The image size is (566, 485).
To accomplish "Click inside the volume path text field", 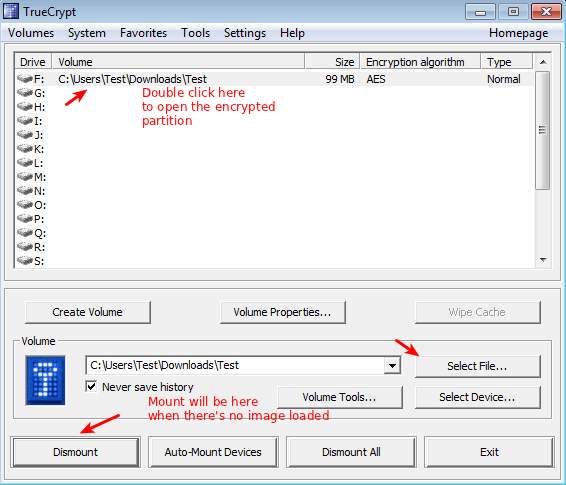I will pos(236,366).
